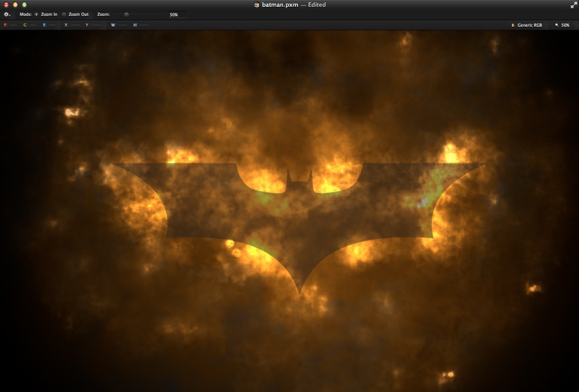Click the Generic RGB profile label

click(529, 25)
